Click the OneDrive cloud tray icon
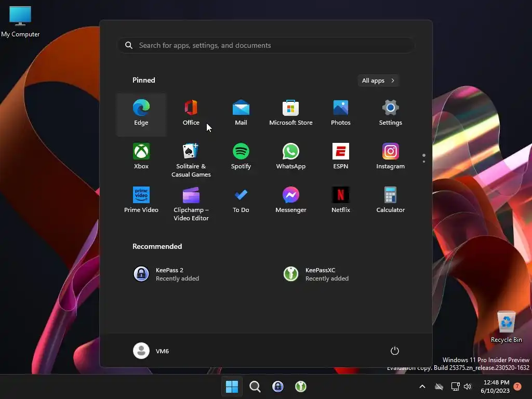This screenshot has width=532, height=399. click(x=439, y=387)
